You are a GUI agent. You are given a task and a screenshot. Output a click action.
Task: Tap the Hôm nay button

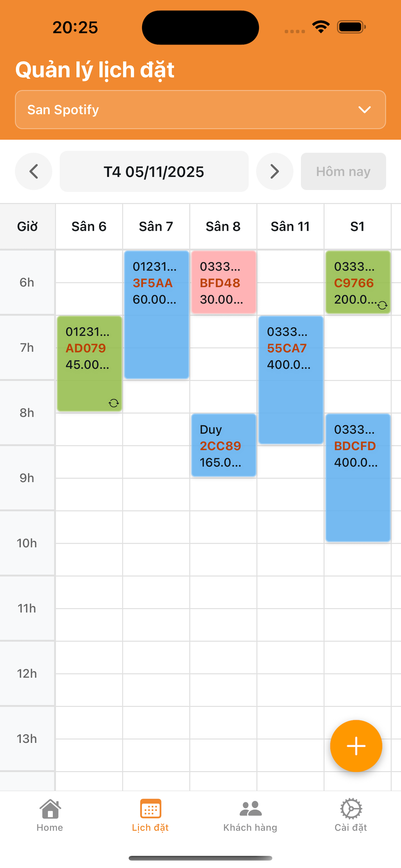click(x=343, y=171)
